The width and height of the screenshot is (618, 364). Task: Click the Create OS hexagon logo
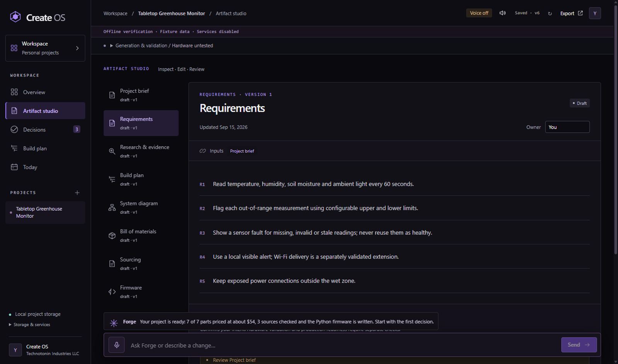click(x=15, y=17)
